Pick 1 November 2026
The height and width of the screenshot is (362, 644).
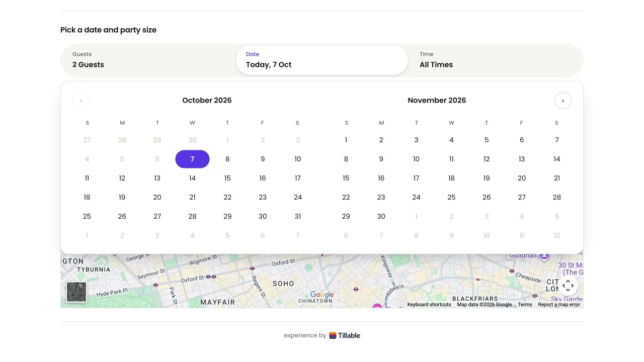click(346, 140)
